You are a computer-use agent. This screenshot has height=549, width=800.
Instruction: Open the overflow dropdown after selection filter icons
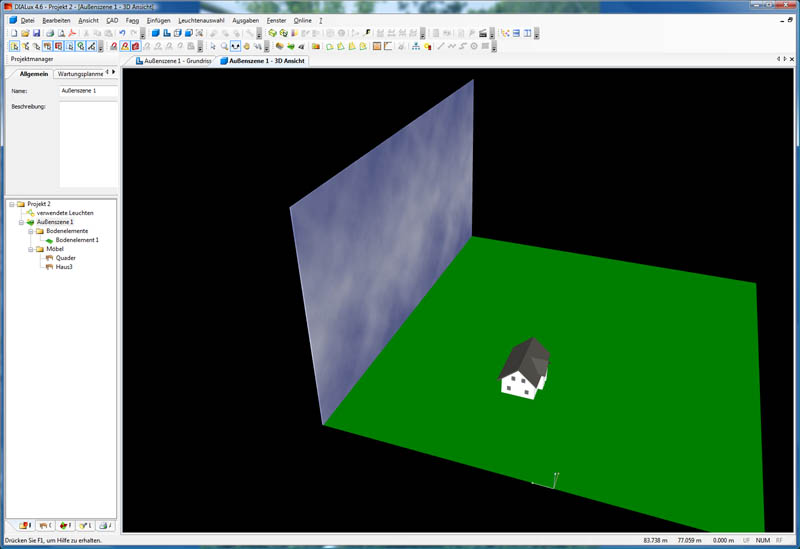pos(101,47)
